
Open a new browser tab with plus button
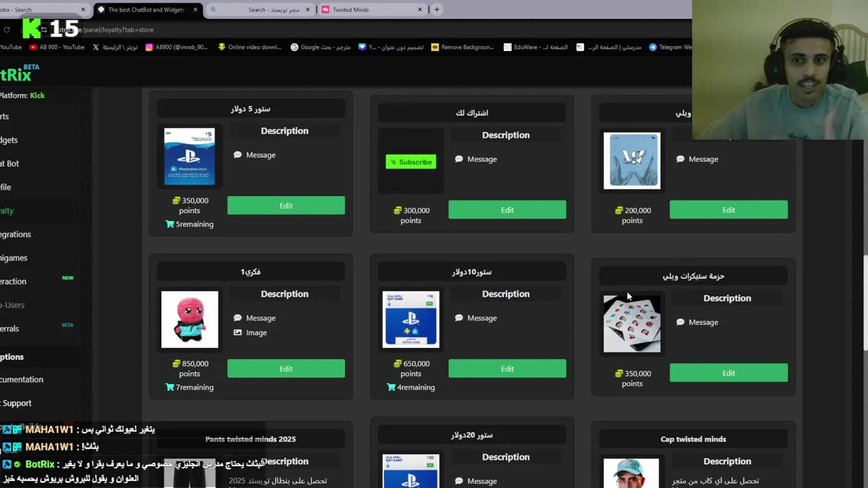[x=437, y=9]
